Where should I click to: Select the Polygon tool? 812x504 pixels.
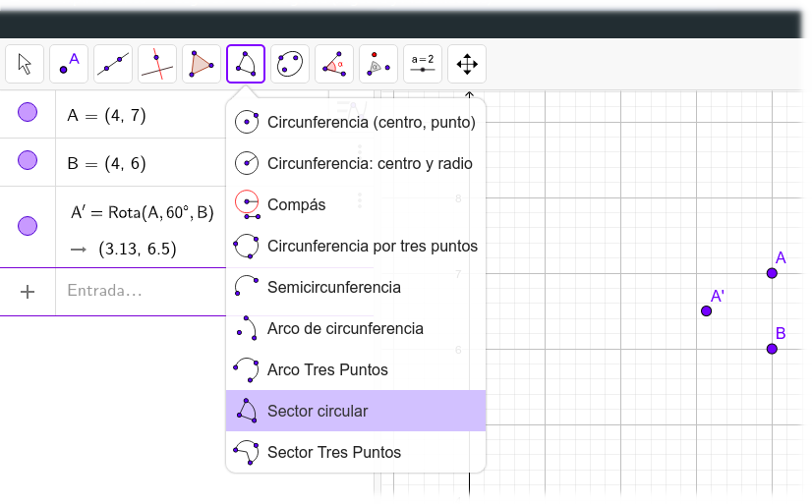point(202,64)
